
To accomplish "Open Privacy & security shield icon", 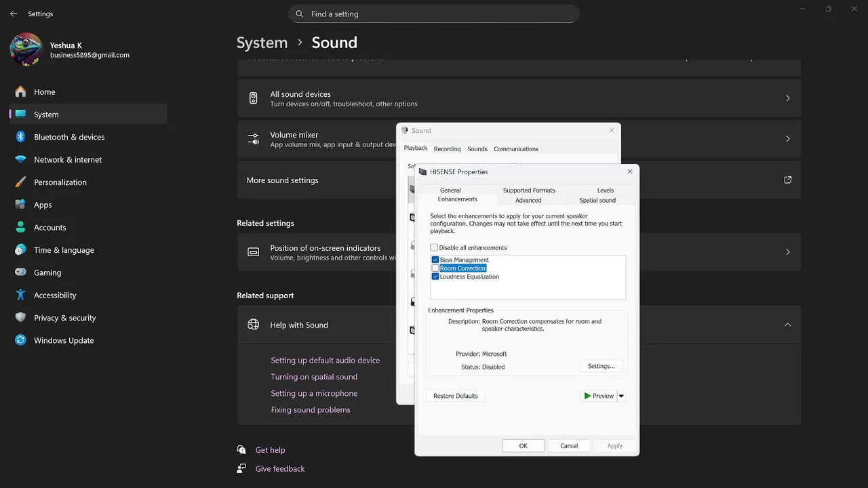I will click(20, 318).
